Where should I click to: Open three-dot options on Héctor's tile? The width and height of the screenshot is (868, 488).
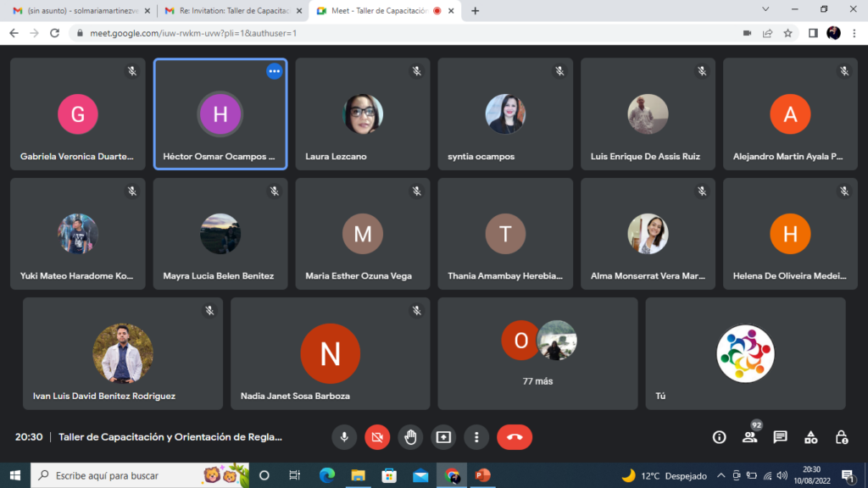(x=274, y=71)
